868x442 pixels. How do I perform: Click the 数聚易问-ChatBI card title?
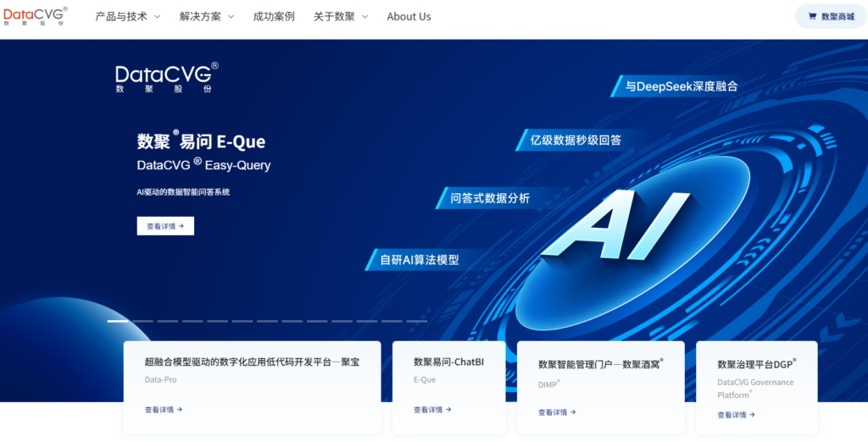(449, 362)
